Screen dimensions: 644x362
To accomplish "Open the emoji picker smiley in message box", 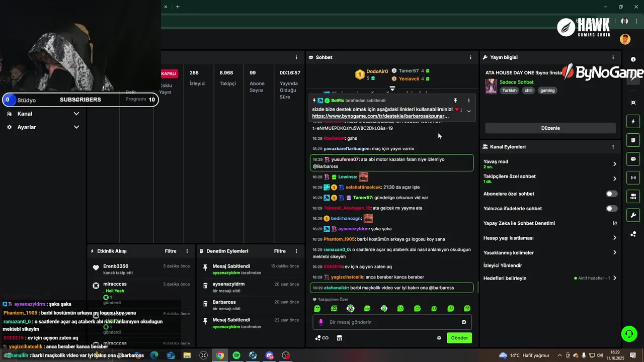I will point(464,322).
